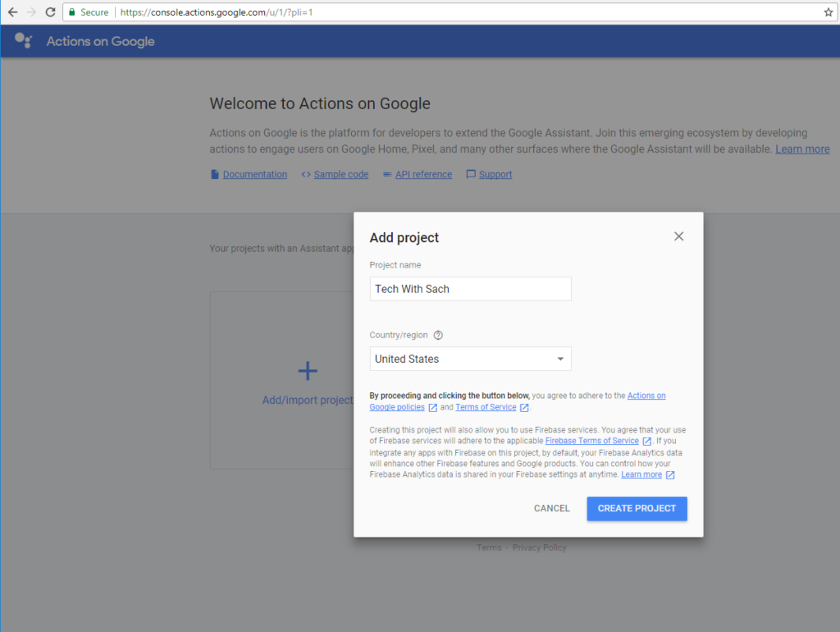Click the Add/import project label
Screen dimensions: 840x632
[x=308, y=400]
